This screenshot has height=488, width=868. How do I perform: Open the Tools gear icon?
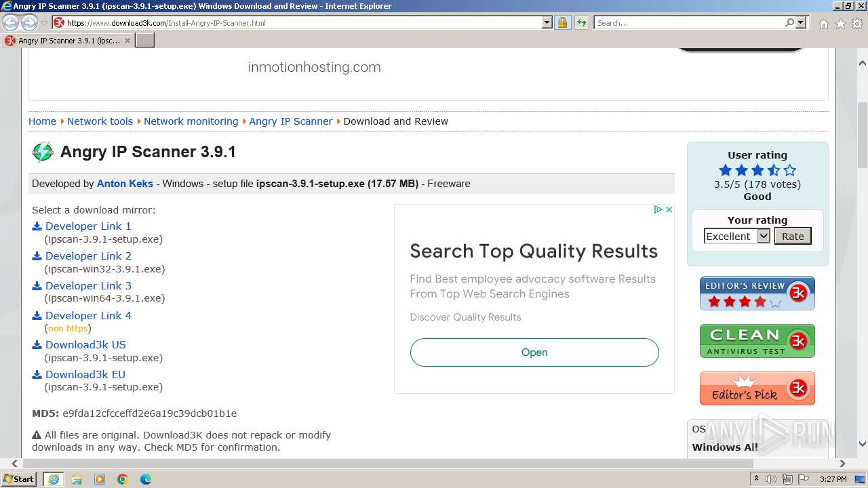(857, 24)
